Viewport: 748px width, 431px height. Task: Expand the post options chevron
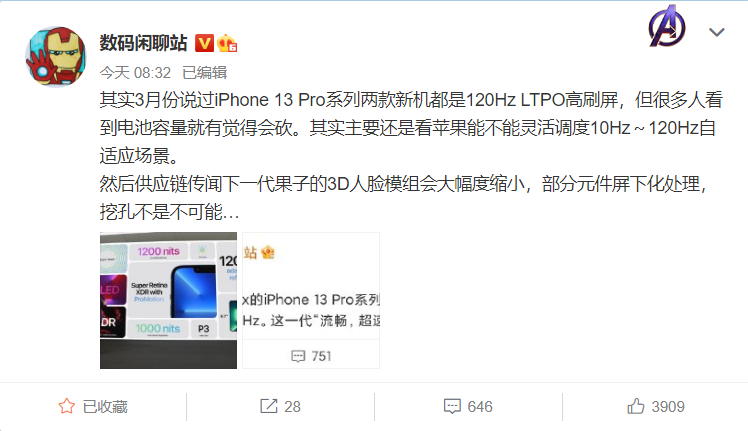pyautogui.click(x=717, y=32)
